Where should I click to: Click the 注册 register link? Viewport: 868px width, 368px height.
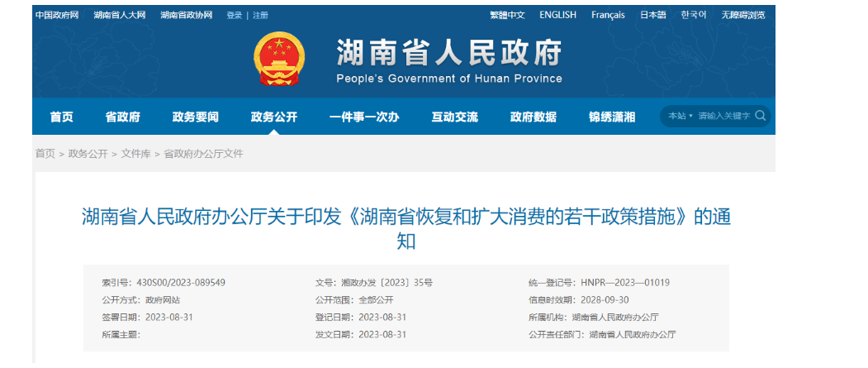click(260, 15)
